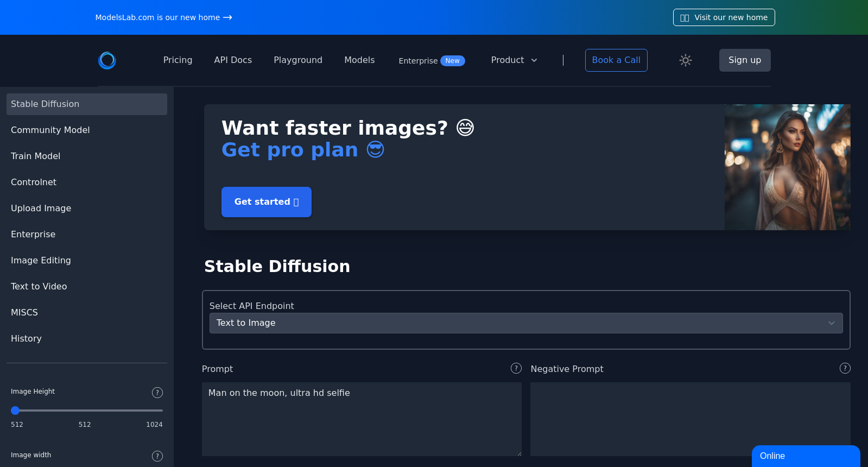
Task: Click Visit our new home button
Action: point(724,17)
